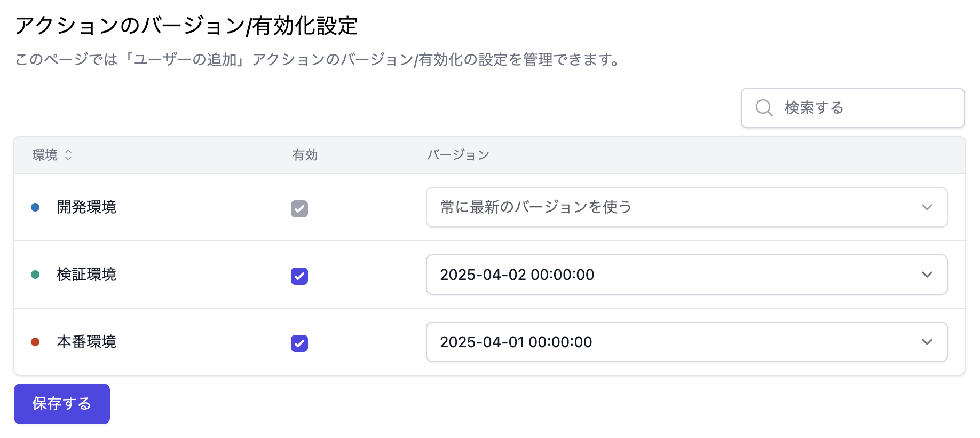The width and height of the screenshot is (980, 438).
Task: Click the search magnifier icon
Action: 763,107
